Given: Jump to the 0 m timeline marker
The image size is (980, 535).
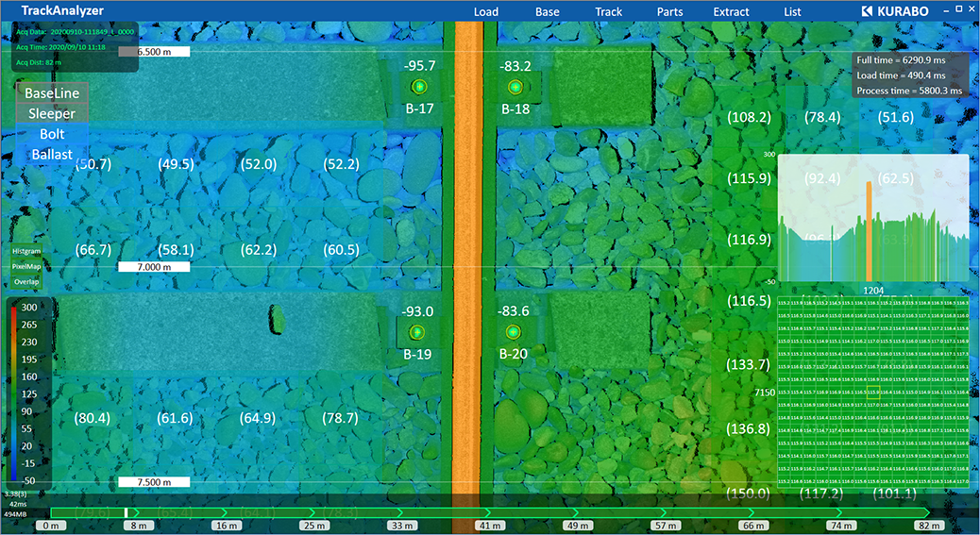Looking at the screenshot, I should pos(51,526).
